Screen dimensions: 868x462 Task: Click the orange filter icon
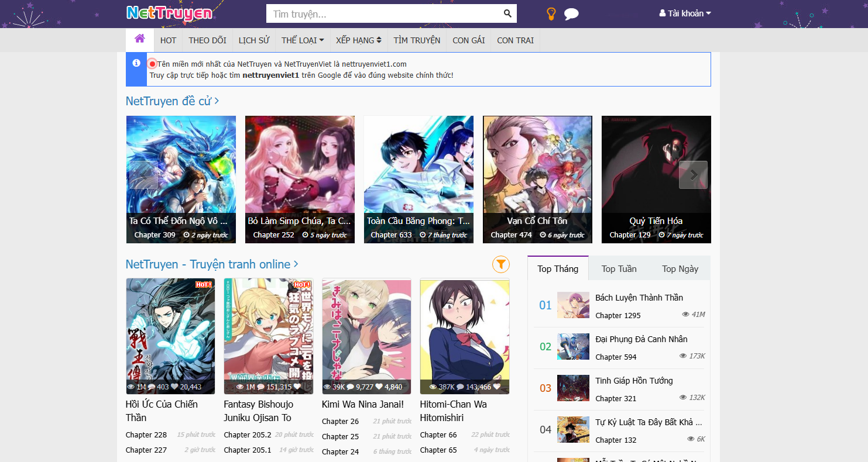point(500,264)
